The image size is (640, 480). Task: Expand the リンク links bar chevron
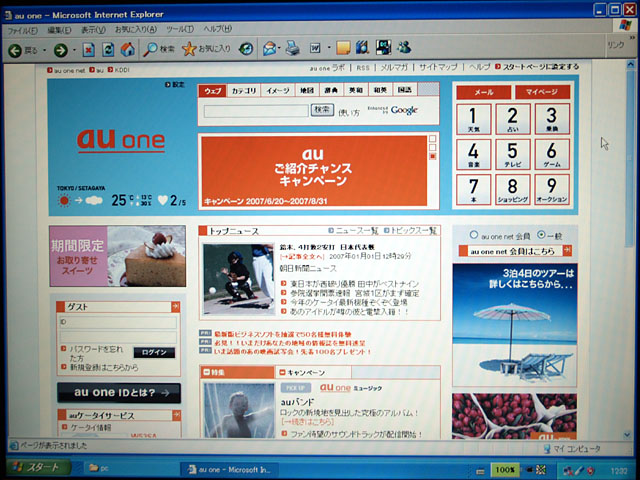pos(632,37)
